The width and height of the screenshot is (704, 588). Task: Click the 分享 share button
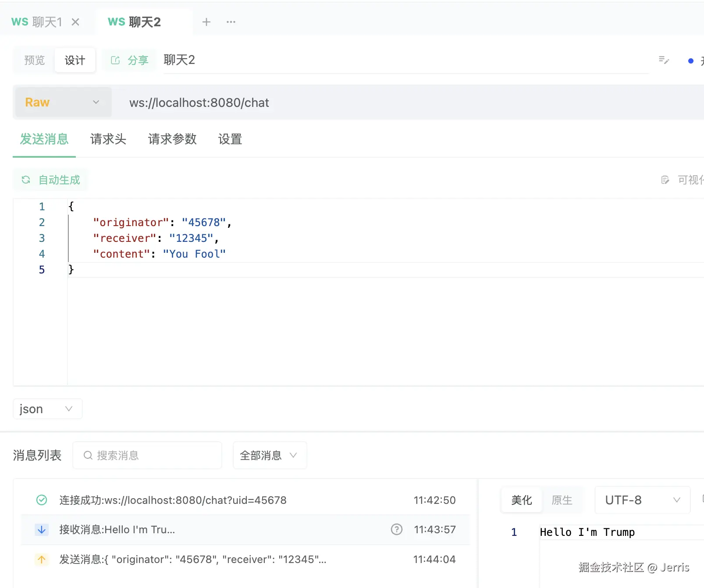click(129, 60)
